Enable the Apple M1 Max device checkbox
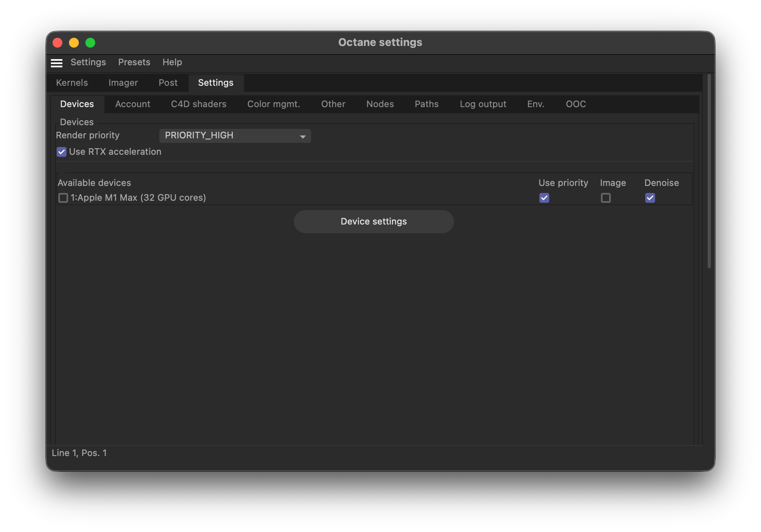The image size is (761, 532). (x=63, y=198)
